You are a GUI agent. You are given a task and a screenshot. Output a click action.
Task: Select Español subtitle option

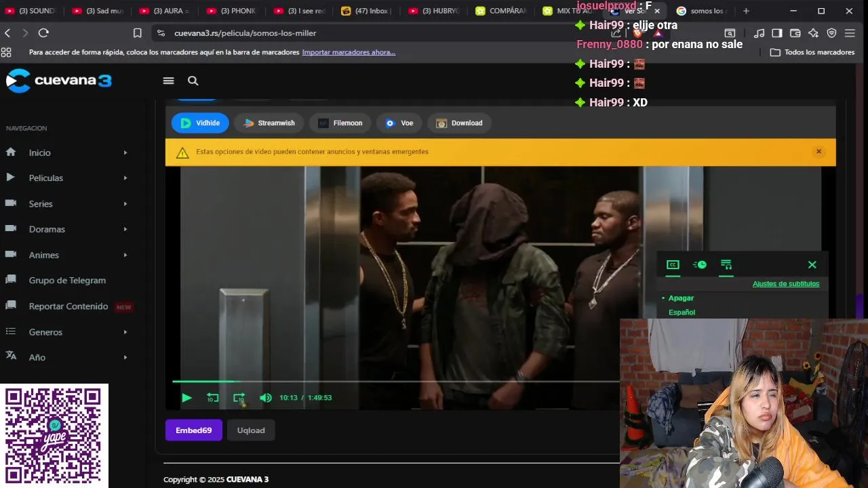pyautogui.click(x=682, y=312)
